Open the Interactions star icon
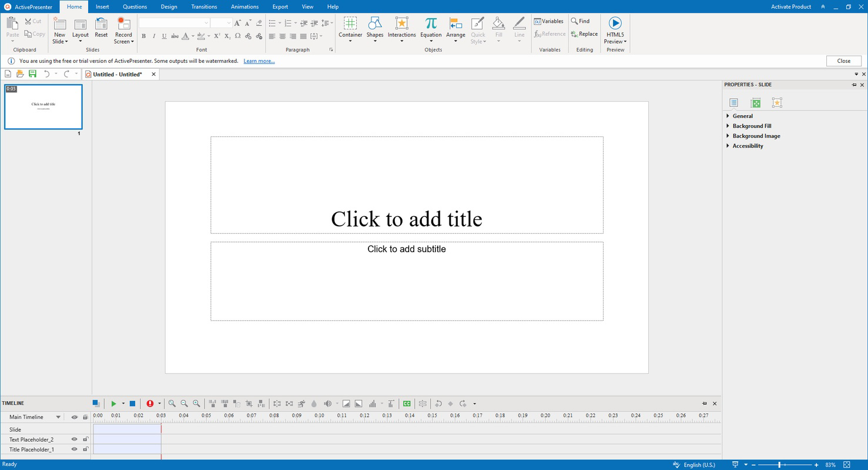The image size is (868, 470). (401, 24)
